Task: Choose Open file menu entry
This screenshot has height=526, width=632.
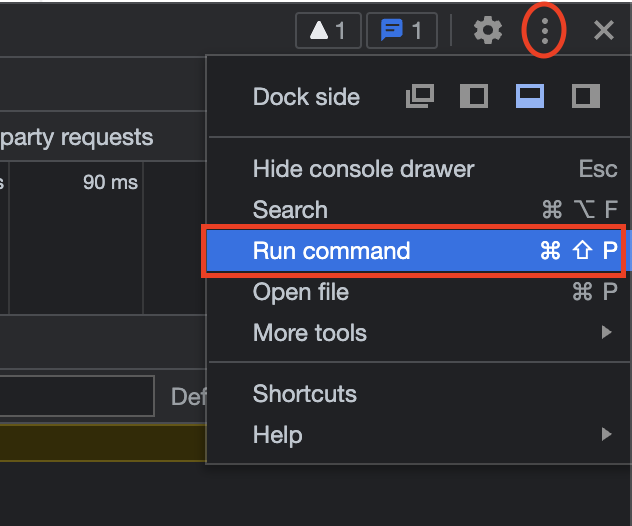Action: (x=301, y=292)
